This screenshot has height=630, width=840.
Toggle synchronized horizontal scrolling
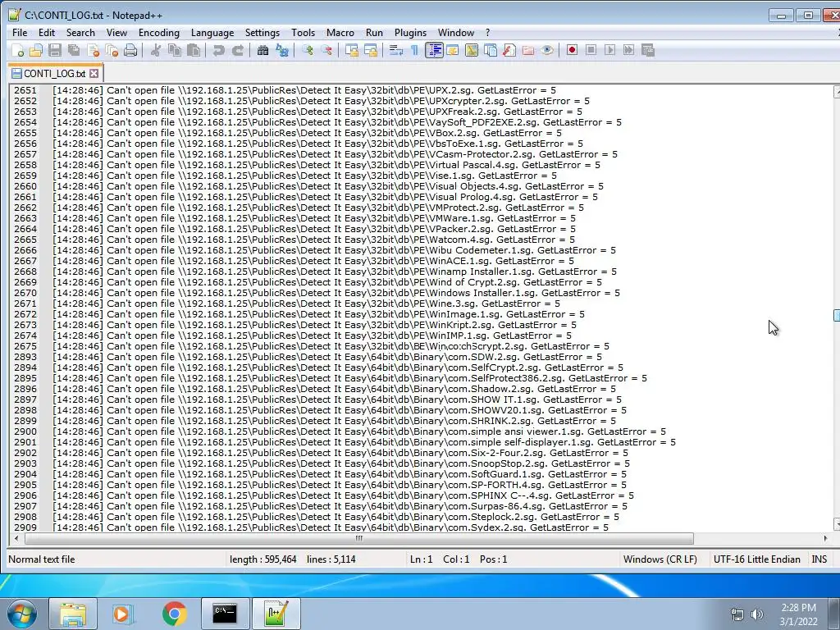pyautogui.click(x=371, y=50)
